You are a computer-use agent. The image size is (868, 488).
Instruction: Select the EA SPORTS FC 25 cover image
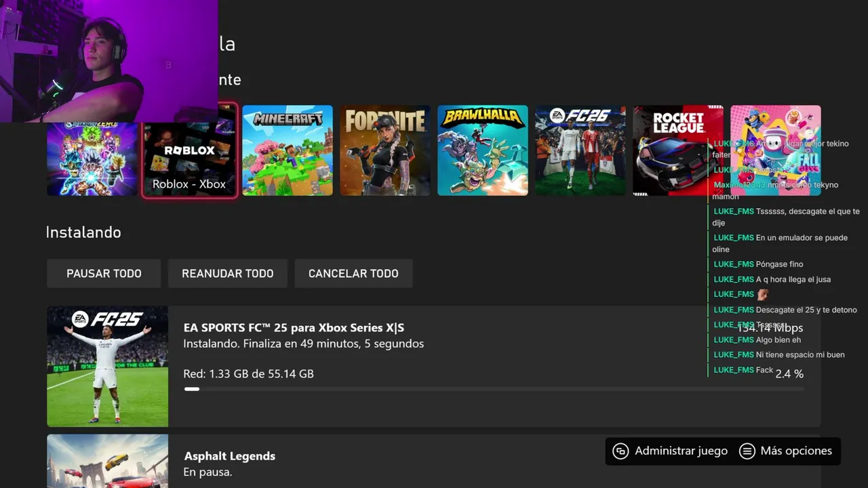coord(107,366)
